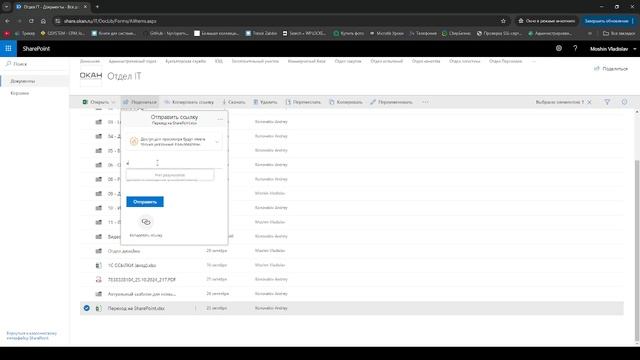Open the Сбербизнес bookmark

[x=456, y=33]
